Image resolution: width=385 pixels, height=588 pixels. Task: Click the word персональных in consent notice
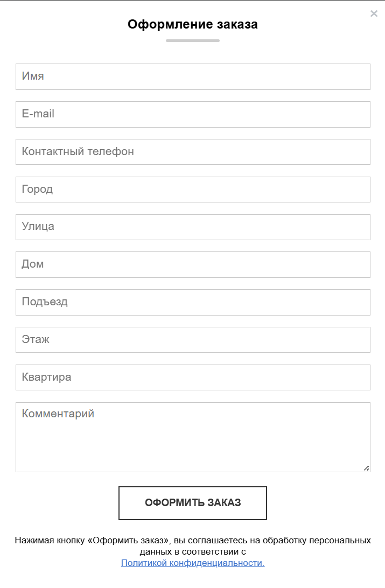(x=342, y=540)
